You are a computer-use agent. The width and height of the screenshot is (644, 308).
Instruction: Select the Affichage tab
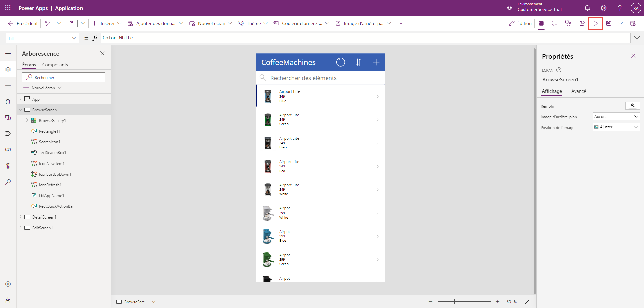pos(552,91)
